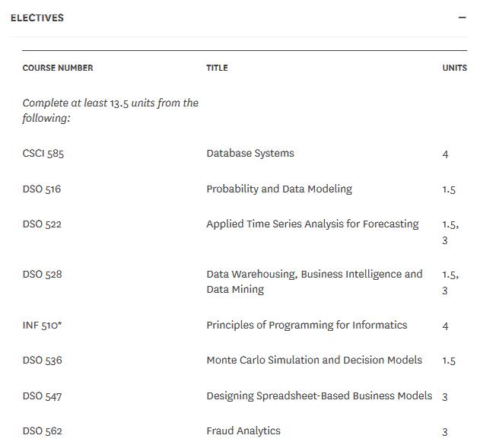
Task: Click the ELECTIVES section heading
Action: 37,17
